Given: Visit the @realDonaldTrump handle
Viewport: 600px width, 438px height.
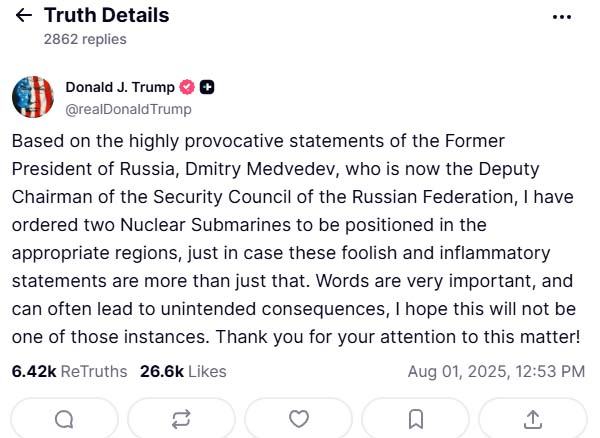Looking at the screenshot, I should [128, 108].
